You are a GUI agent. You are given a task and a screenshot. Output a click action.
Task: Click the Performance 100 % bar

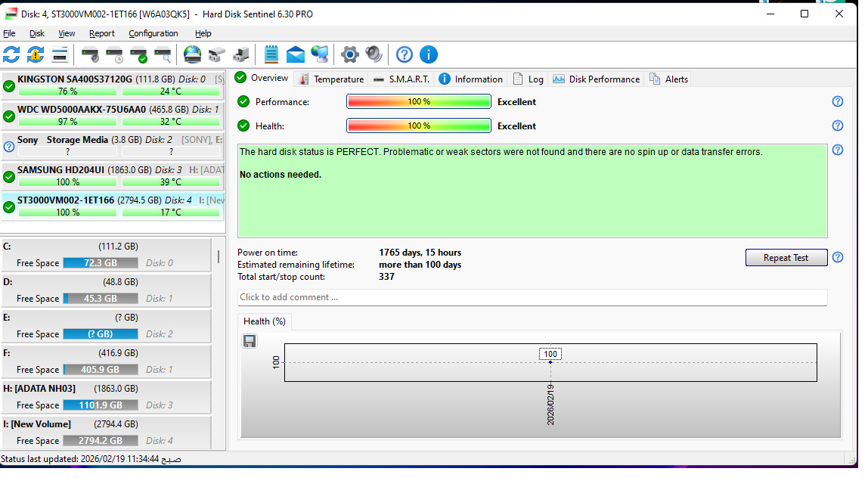419,101
